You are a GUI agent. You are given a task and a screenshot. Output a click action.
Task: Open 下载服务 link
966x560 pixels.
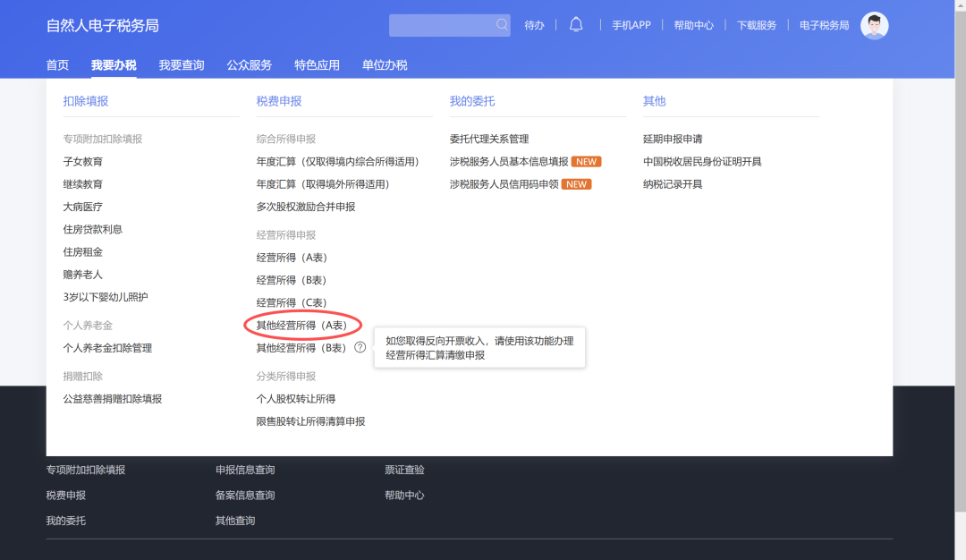click(x=757, y=25)
